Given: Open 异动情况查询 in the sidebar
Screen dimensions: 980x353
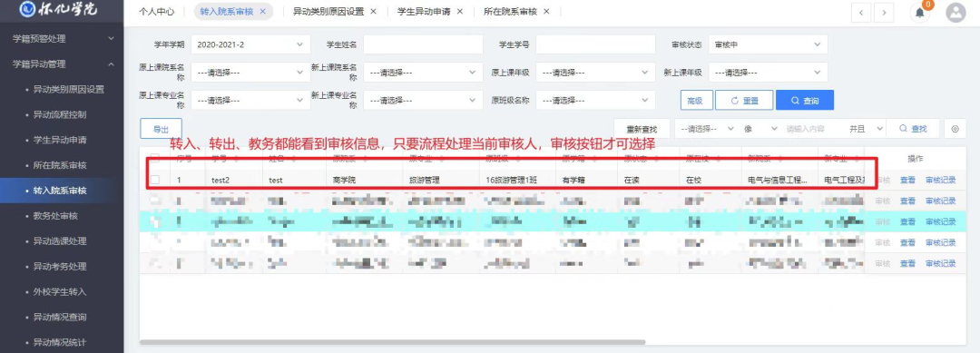Looking at the screenshot, I should 59,318.
